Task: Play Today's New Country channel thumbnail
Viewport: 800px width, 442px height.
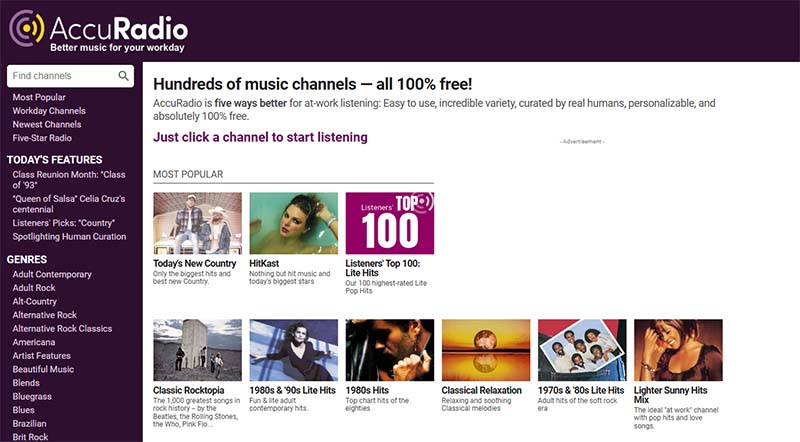Action: (x=197, y=223)
